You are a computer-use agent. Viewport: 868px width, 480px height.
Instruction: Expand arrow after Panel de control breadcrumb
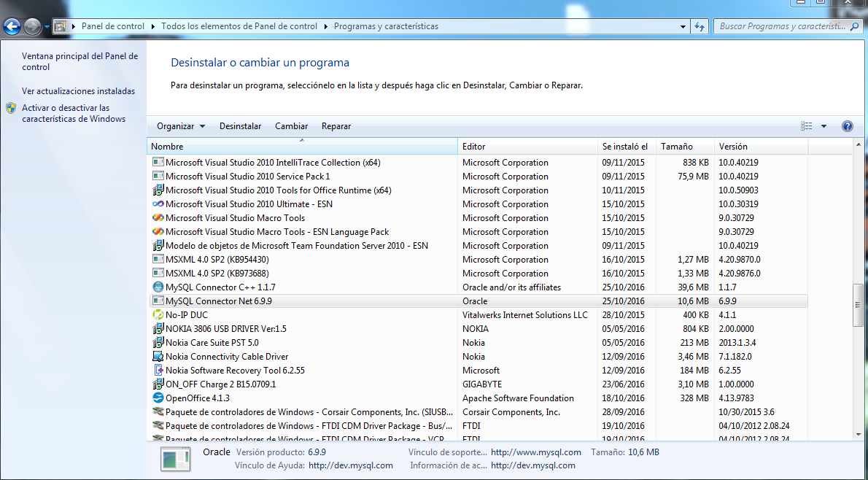(x=152, y=26)
